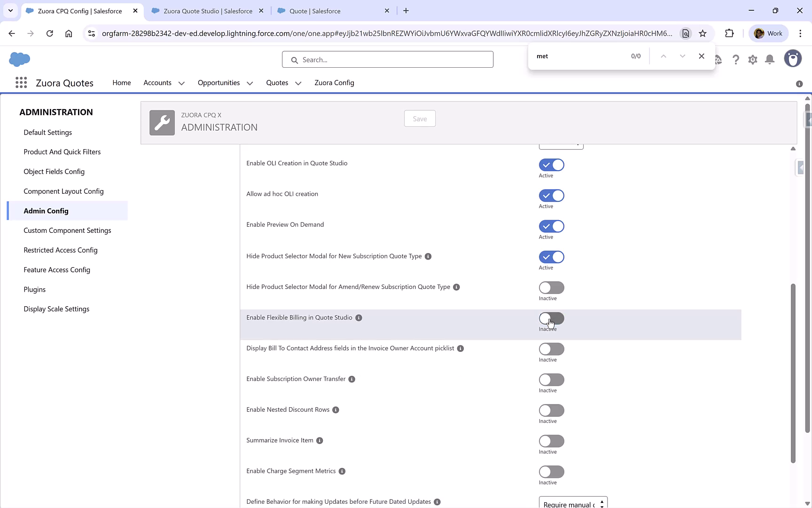Click the Salesforce global search field
This screenshot has width=812, height=508.
(x=387, y=59)
